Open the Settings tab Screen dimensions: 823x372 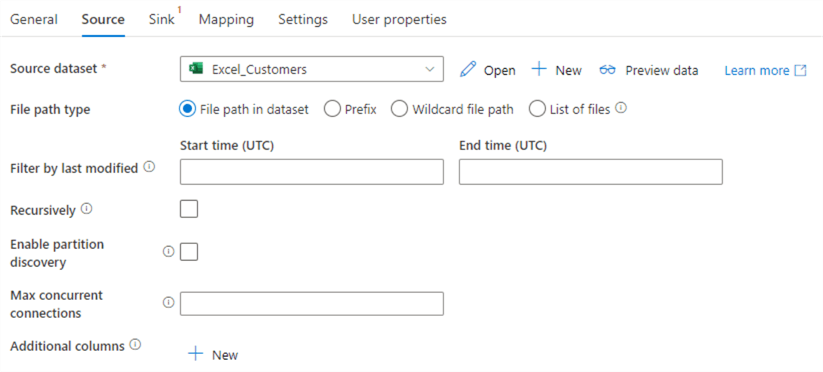[303, 19]
